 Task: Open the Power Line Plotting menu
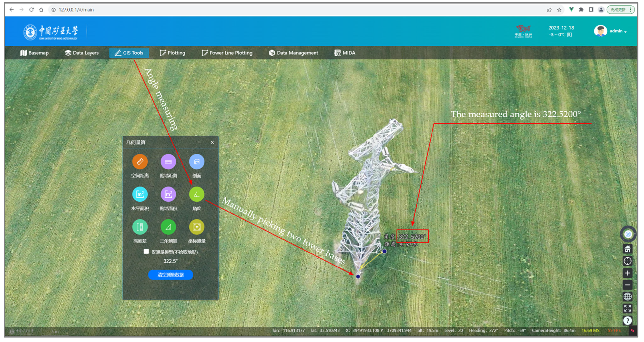tap(227, 53)
